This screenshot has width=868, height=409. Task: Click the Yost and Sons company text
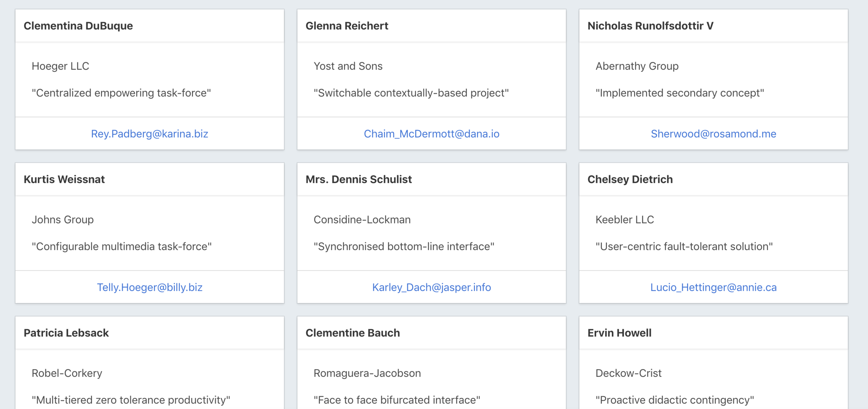point(348,66)
